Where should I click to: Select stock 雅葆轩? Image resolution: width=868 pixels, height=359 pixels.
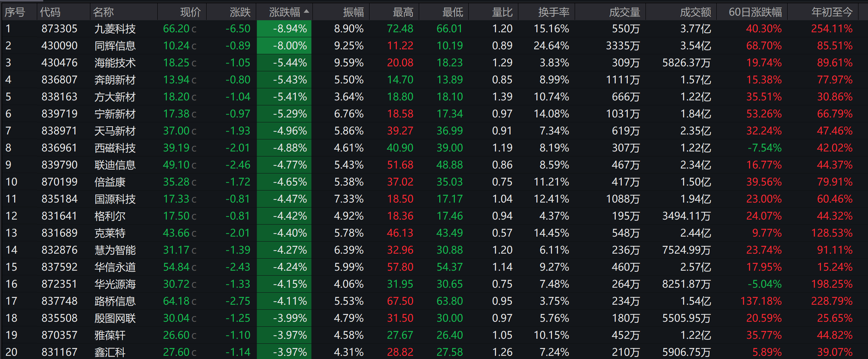pyautogui.click(x=110, y=335)
